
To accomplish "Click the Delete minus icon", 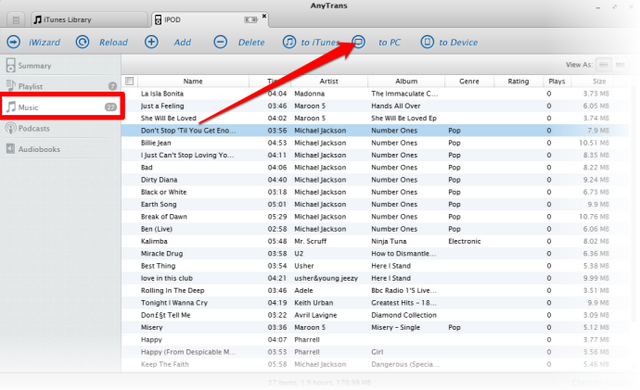I will coord(220,42).
